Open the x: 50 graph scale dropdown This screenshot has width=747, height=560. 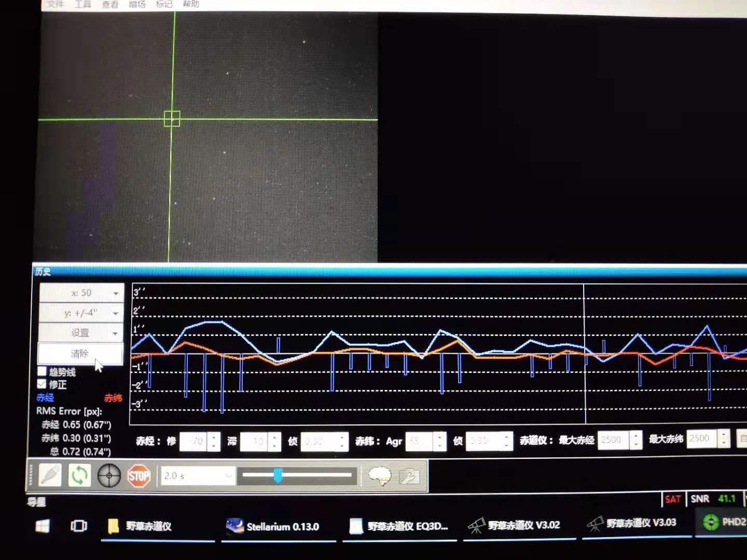81,293
